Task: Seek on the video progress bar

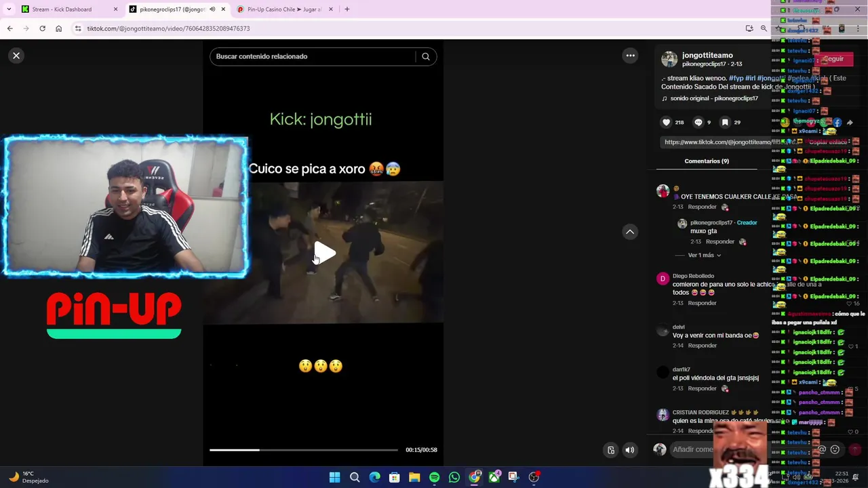Action: (x=303, y=449)
